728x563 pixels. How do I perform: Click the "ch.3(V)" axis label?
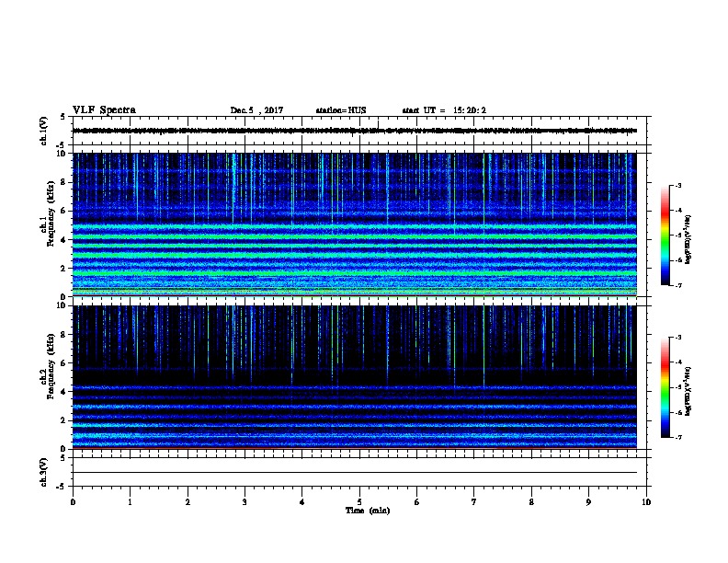[43, 473]
